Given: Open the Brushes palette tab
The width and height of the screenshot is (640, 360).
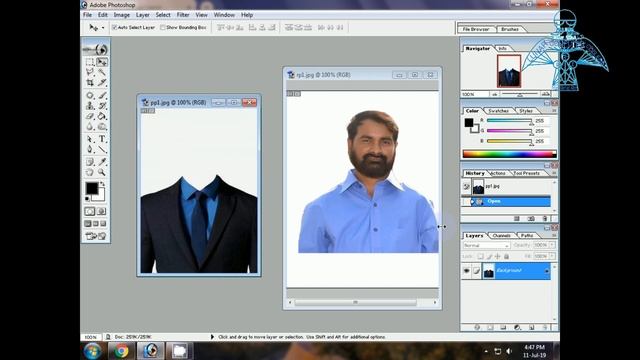Looking at the screenshot, I should point(510,29).
